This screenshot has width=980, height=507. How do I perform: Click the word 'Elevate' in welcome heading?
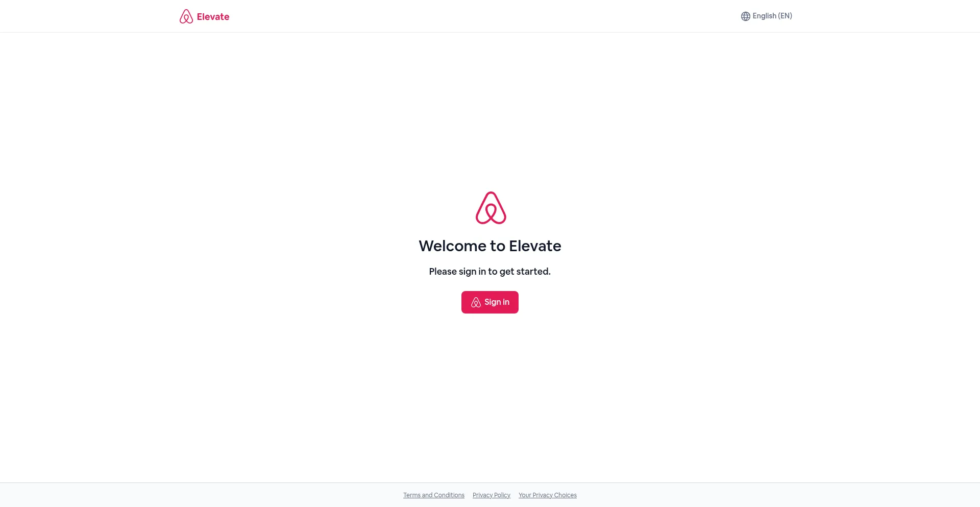pos(535,246)
